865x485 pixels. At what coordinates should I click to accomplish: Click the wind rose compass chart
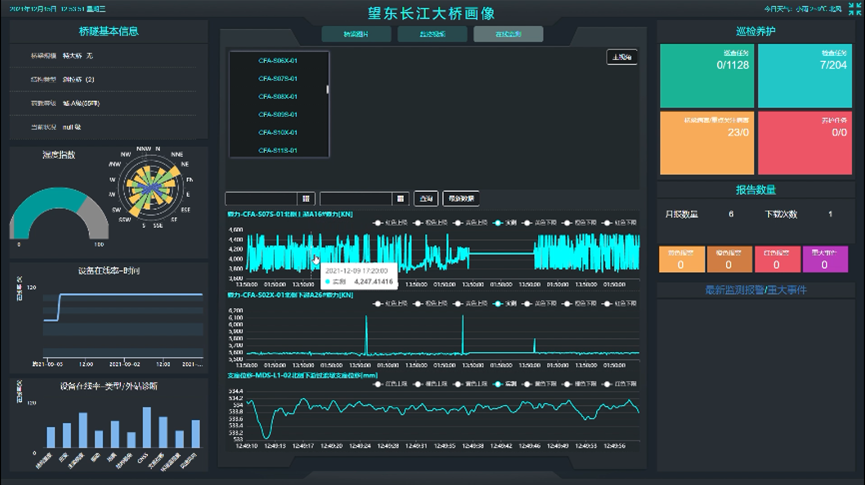tap(150, 191)
